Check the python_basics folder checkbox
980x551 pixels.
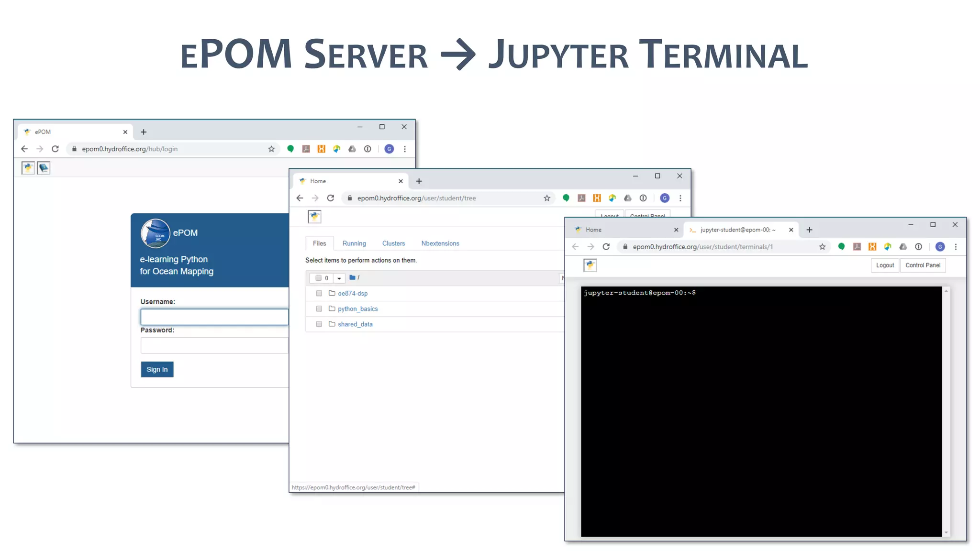pos(319,309)
